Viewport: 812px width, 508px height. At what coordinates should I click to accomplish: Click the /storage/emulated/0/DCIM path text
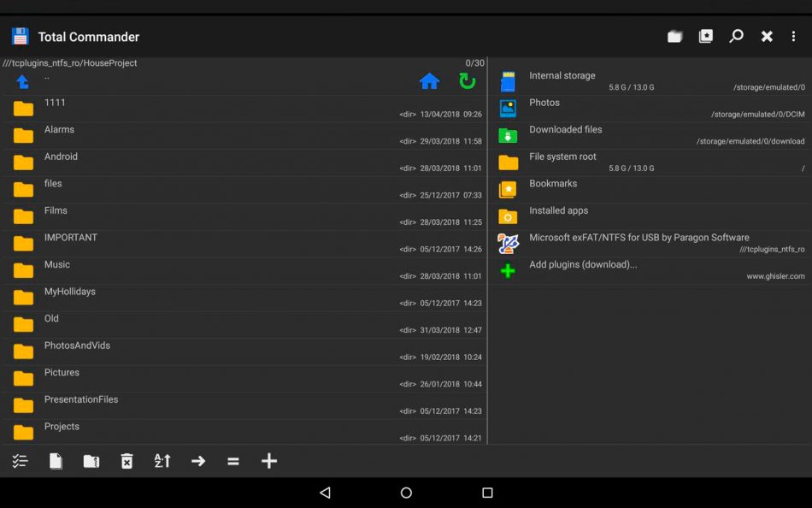tap(757, 114)
